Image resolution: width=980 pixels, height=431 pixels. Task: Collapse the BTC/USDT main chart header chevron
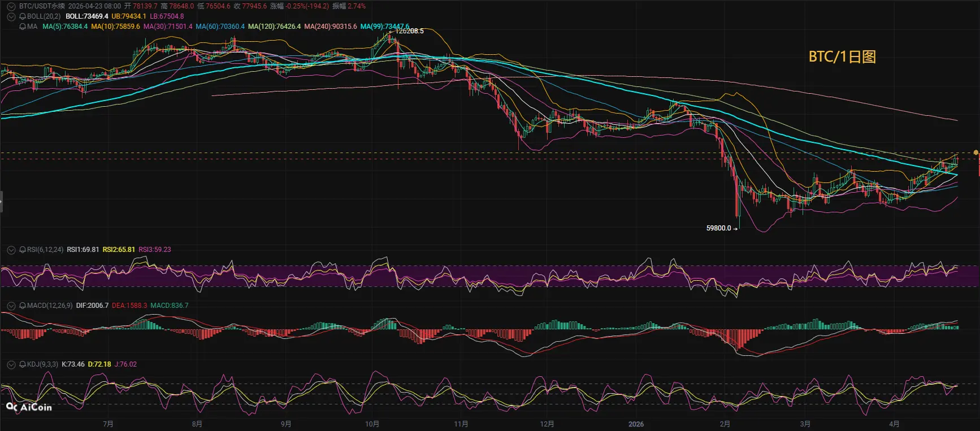click(x=11, y=6)
